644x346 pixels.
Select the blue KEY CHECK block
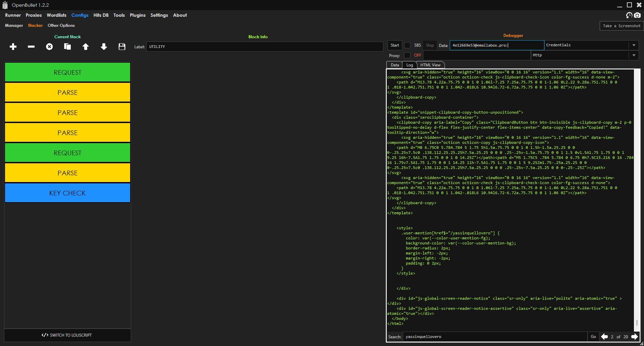tap(67, 193)
